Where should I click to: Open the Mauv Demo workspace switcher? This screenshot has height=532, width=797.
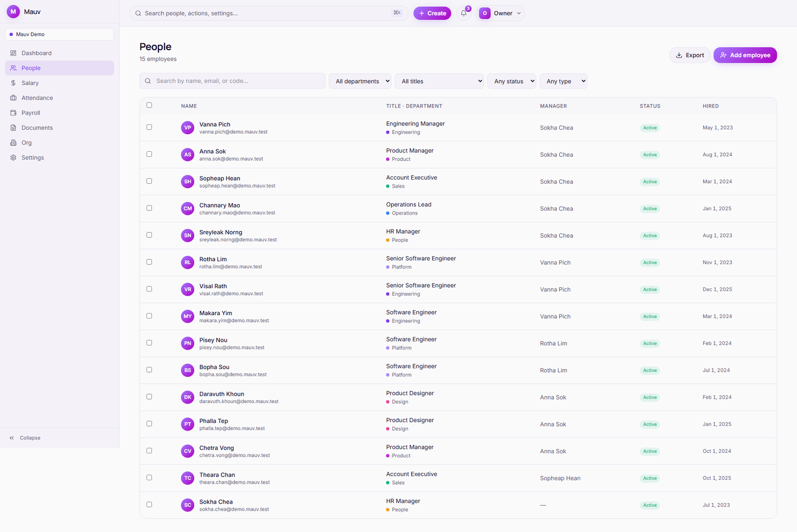click(59, 34)
